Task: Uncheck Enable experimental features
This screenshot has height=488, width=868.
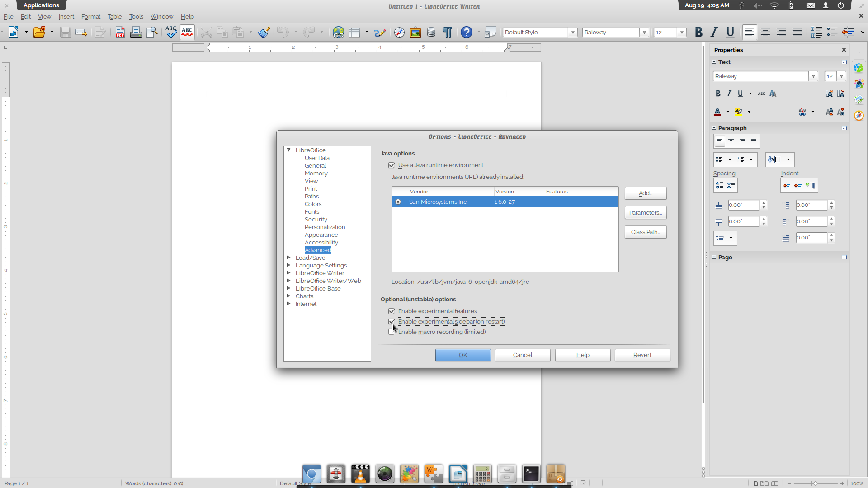Action: (x=392, y=311)
